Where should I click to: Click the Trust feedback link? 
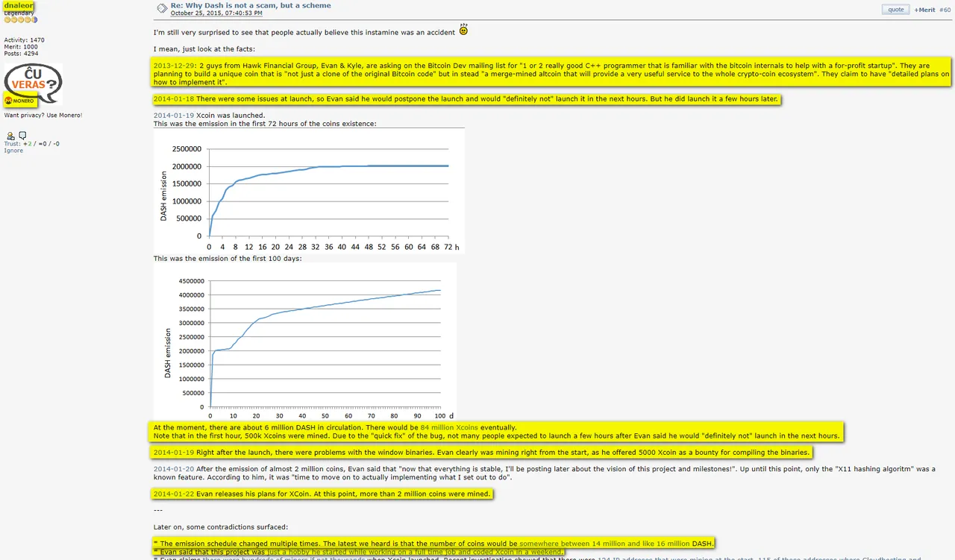[12, 144]
